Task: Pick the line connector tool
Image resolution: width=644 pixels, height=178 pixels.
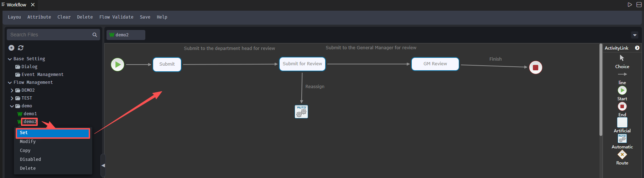Action: [x=622, y=74]
